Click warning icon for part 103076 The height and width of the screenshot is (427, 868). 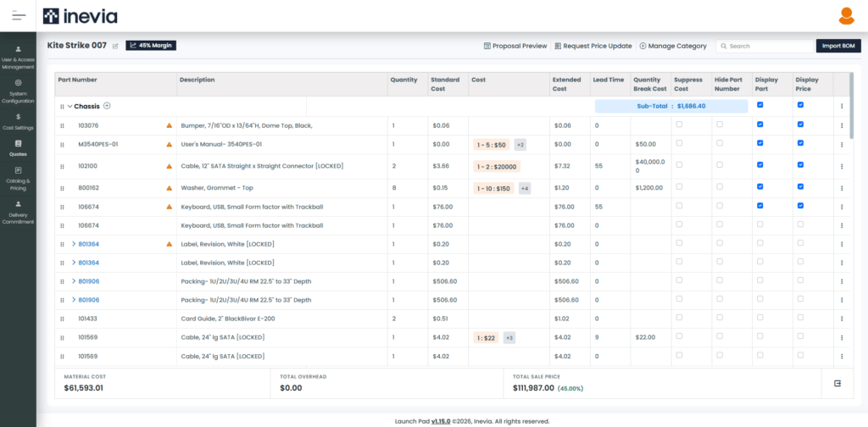(170, 125)
